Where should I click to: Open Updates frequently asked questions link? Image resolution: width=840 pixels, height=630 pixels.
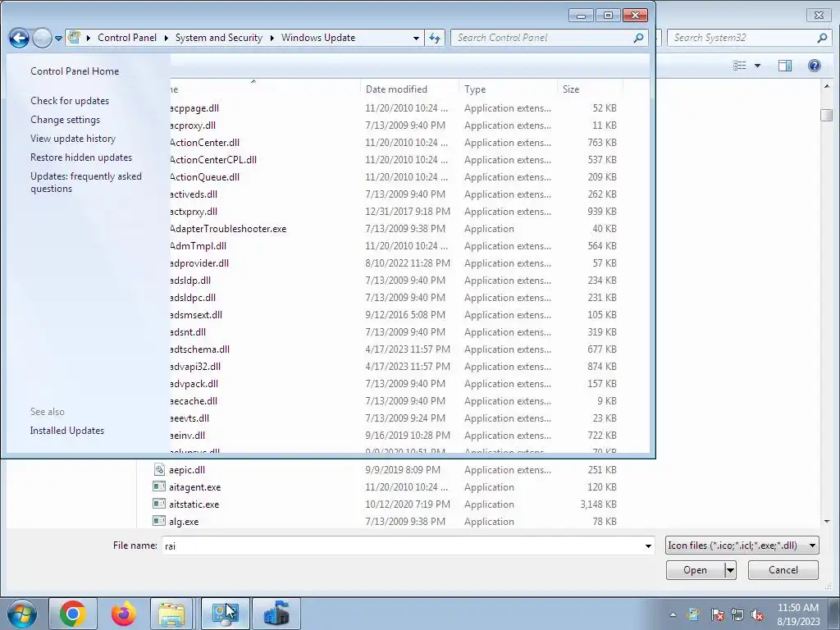tap(85, 182)
